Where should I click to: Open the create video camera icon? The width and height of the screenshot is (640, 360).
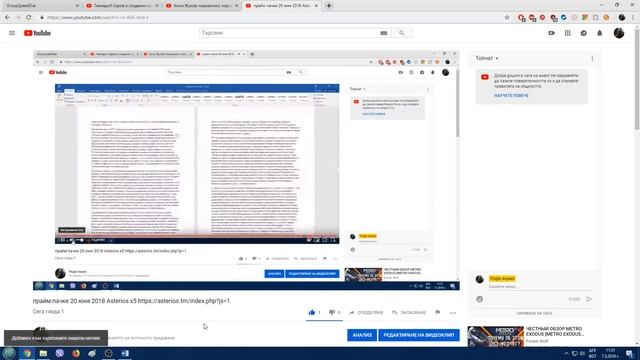point(551,33)
